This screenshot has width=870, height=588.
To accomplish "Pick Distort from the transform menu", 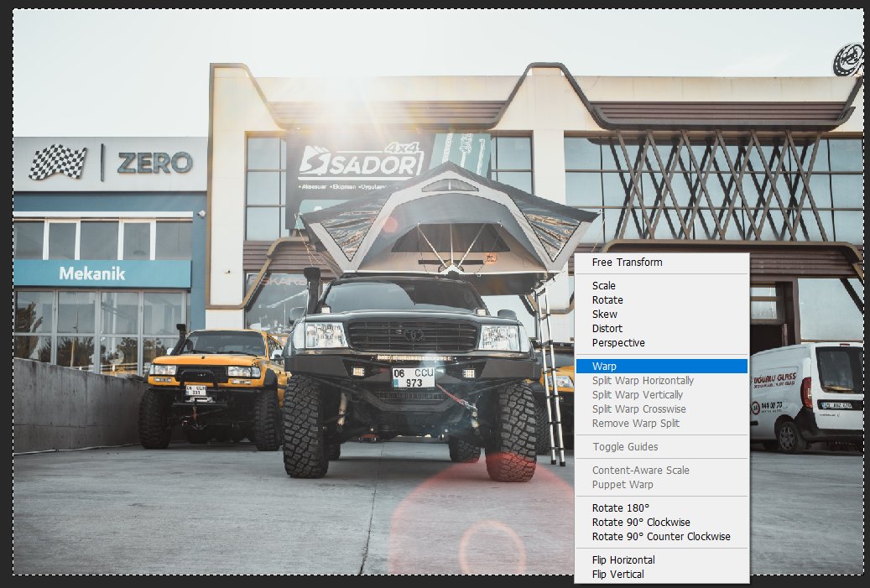I will (662, 329).
